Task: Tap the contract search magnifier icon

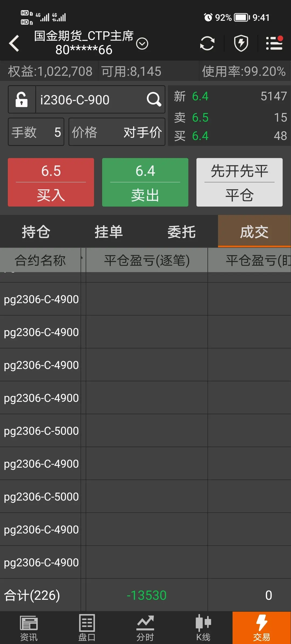Action: click(x=154, y=99)
